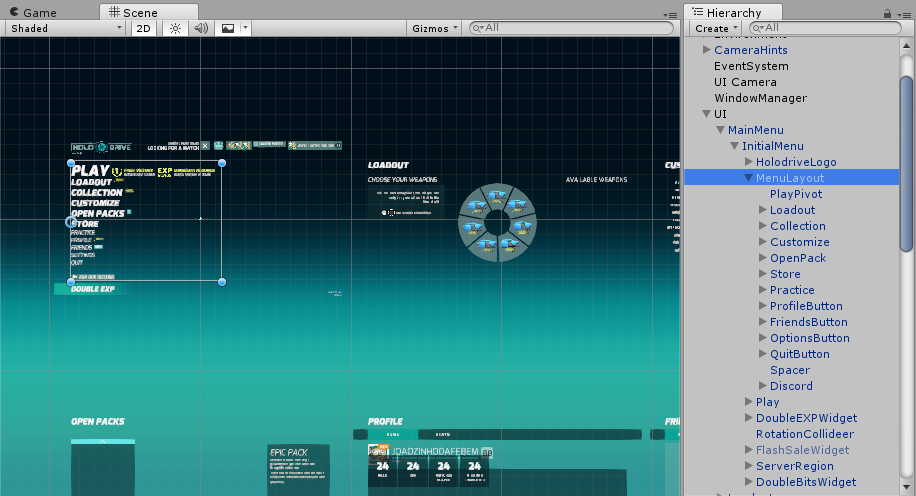916x496 pixels.
Task: Select WindowManager object
Action: 761,98
